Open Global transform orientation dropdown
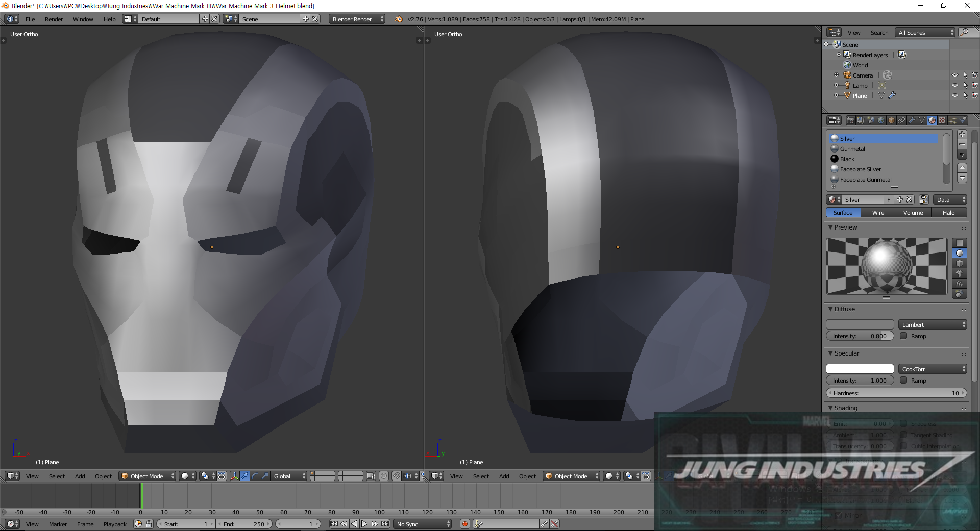Screen dimensions: 980x531 point(289,476)
